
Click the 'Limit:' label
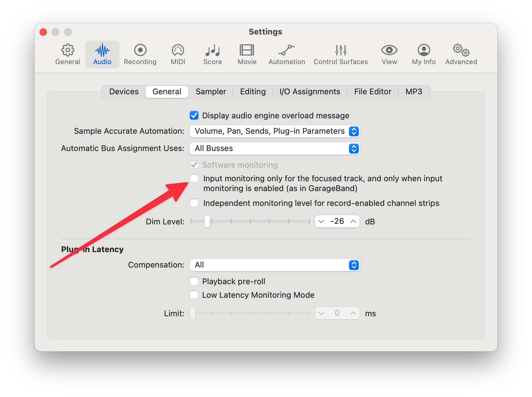174,313
